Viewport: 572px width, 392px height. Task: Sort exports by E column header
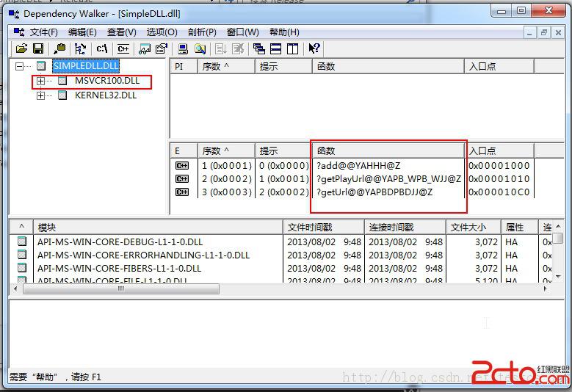[x=184, y=151]
